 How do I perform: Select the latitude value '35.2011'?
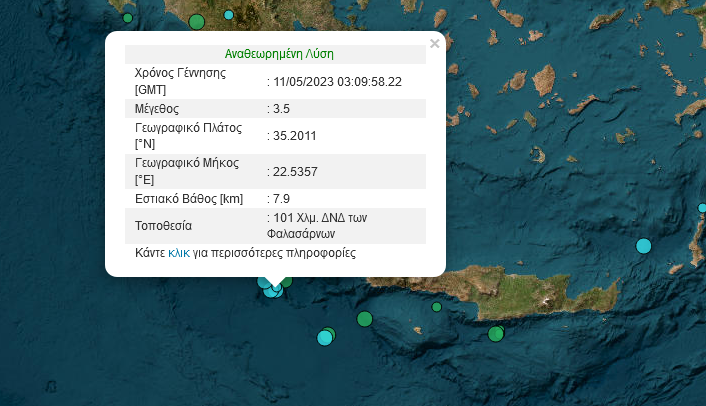pos(295,136)
